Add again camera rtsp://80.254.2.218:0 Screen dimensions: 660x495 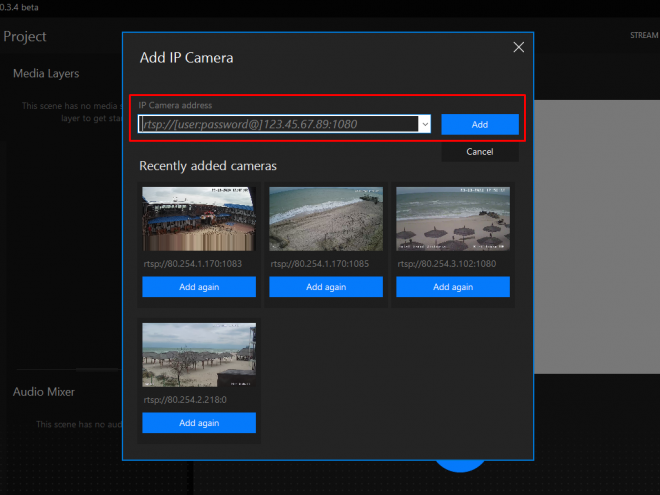(199, 423)
